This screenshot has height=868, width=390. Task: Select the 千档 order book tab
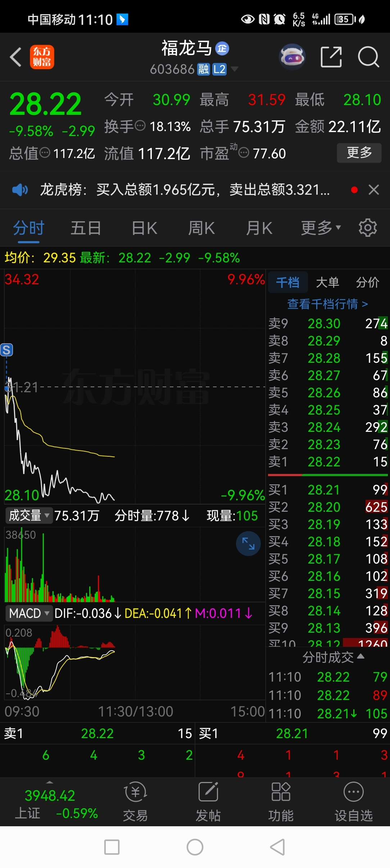[x=287, y=282]
